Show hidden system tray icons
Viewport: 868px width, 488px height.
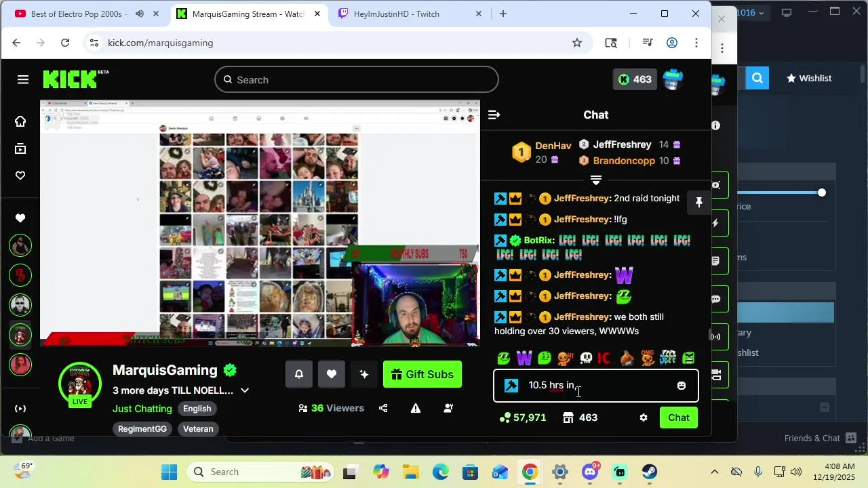(714, 472)
